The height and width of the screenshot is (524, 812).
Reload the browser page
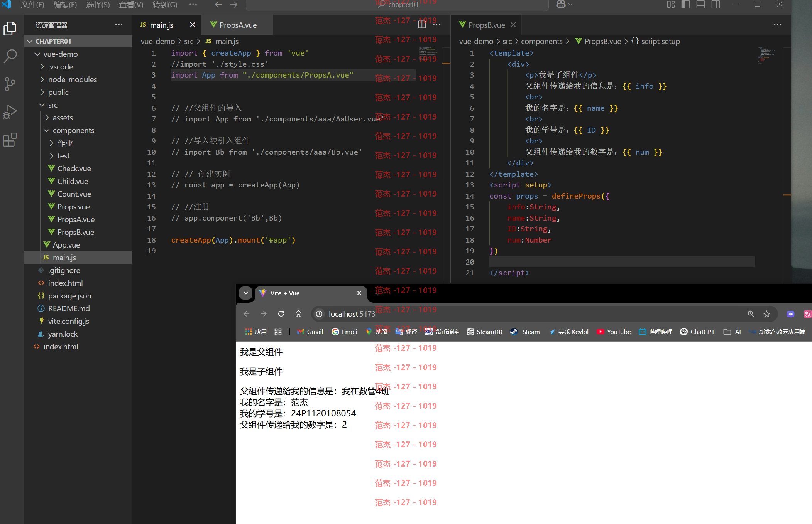[281, 314]
